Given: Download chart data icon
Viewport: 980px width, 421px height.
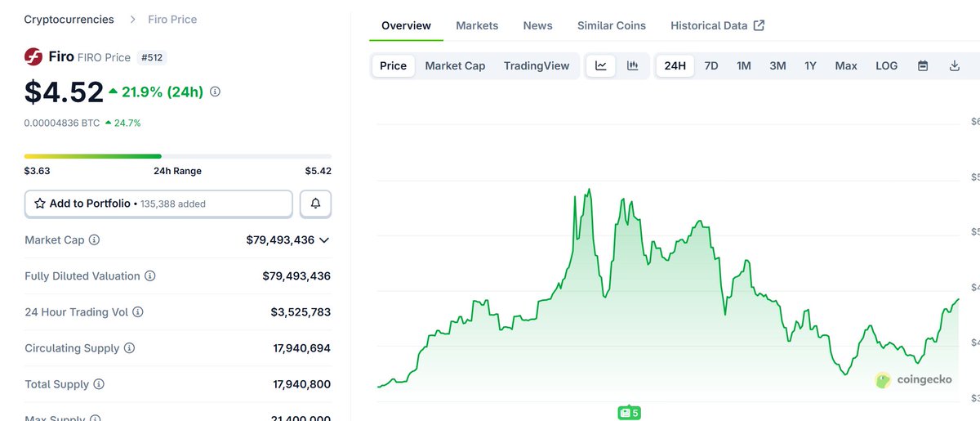Looking at the screenshot, I should coord(954,65).
